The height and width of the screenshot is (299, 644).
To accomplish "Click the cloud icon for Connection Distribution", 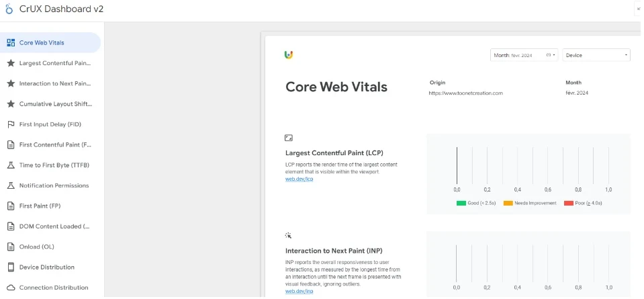I will point(11,288).
